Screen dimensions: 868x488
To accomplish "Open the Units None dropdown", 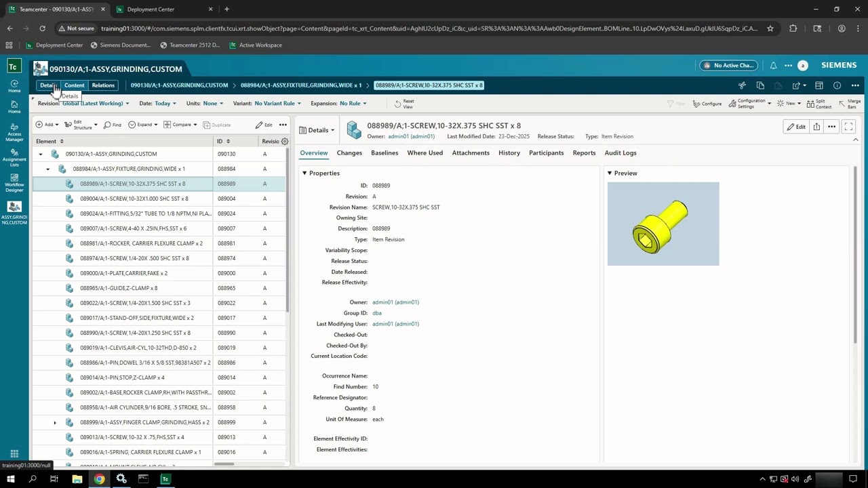I will click(x=213, y=104).
